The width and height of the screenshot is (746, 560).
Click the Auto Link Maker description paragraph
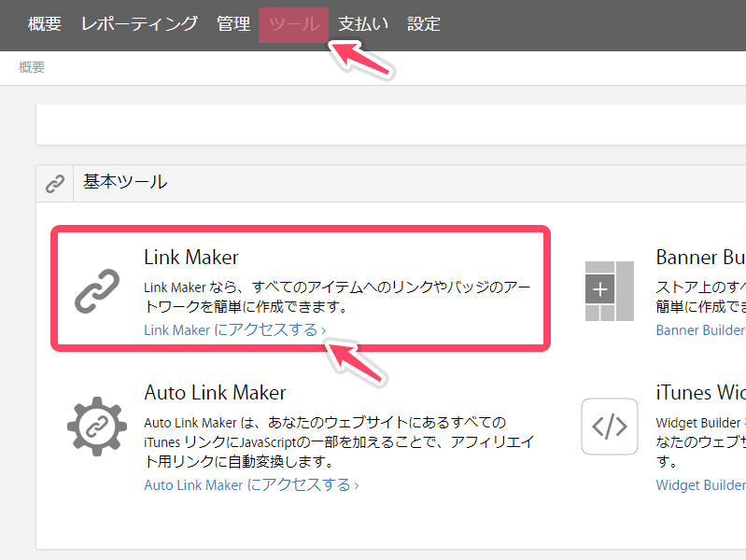(x=339, y=442)
